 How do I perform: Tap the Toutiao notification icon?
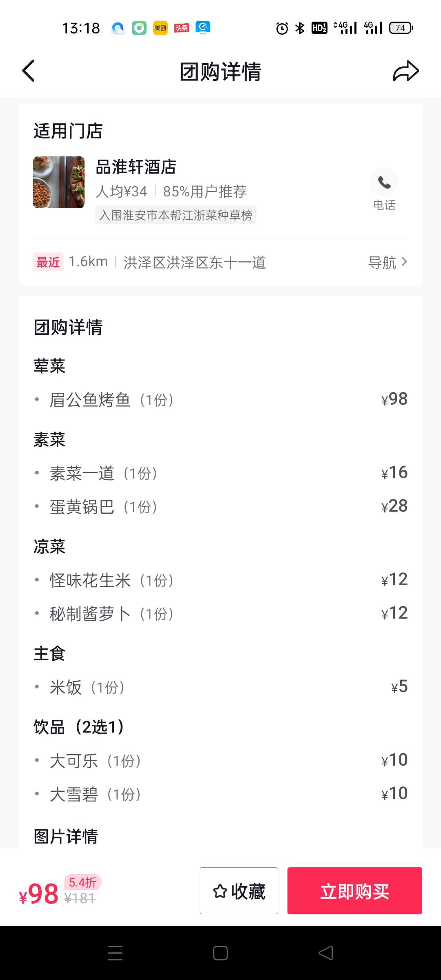click(x=182, y=28)
